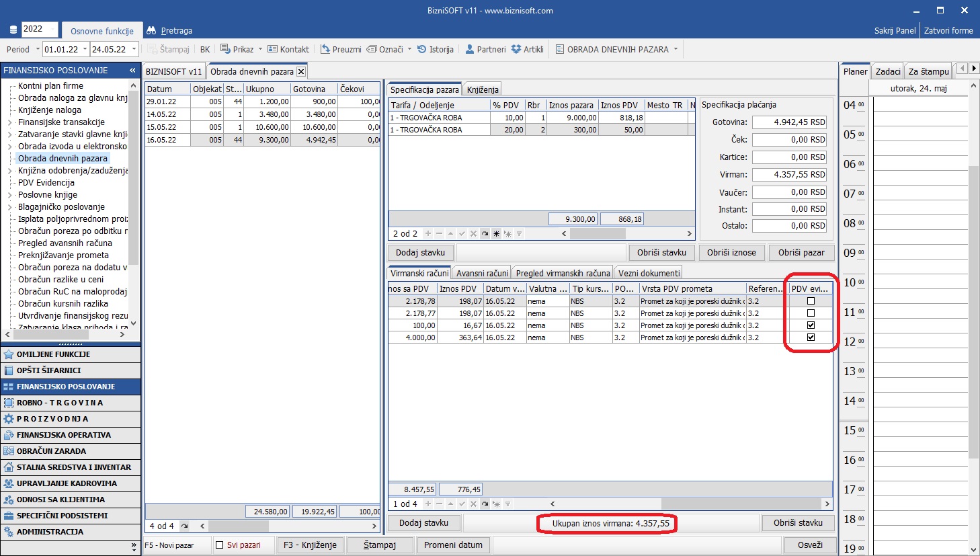Uncheck PDV evidencija for the 4.000,00 row

point(811,337)
